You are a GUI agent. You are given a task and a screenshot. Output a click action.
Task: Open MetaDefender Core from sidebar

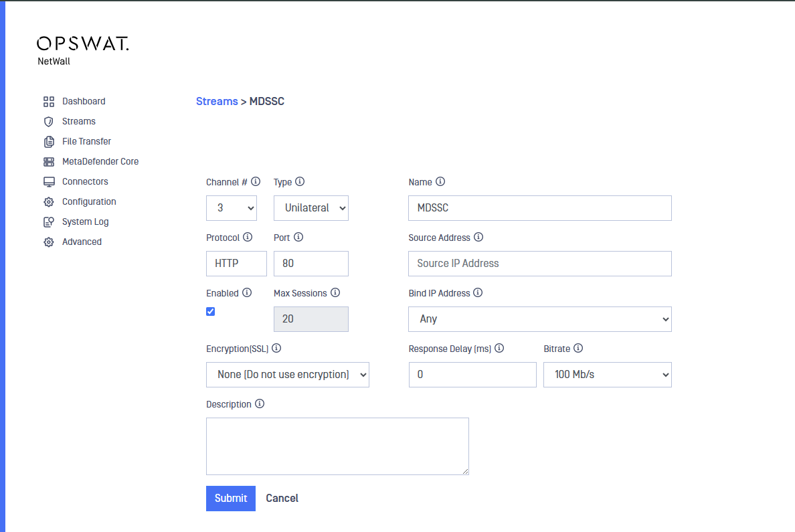(100, 162)
